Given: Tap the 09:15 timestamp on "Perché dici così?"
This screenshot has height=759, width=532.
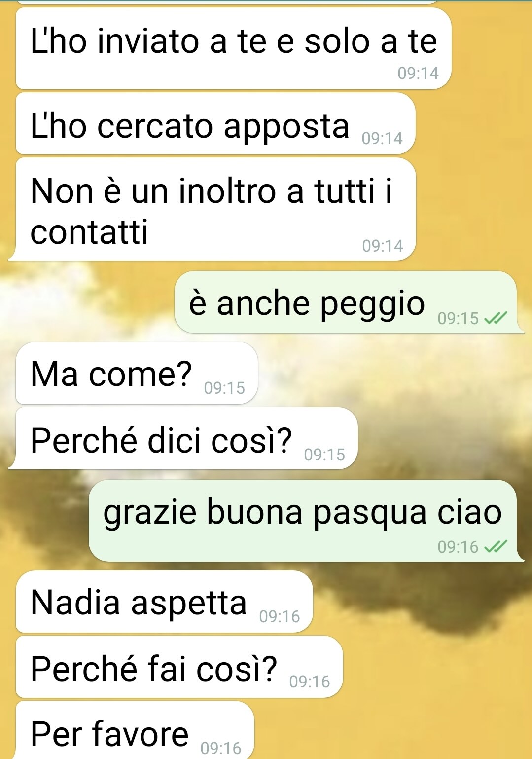Looking at the screenshot, I should (x=324, y=455).
